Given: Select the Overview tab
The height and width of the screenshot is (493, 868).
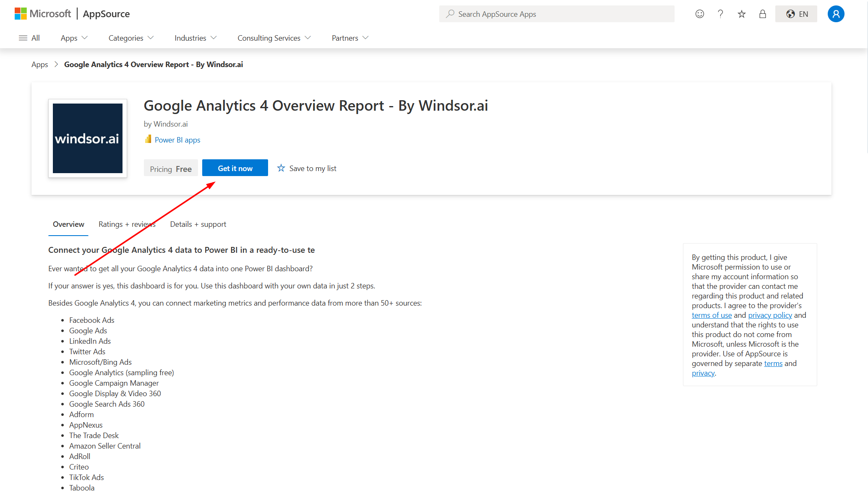Looking at the screenshot, I should 68,224.
